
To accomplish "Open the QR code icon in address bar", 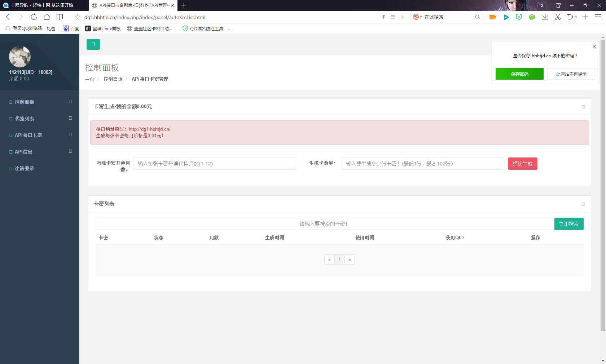I will [x=393, y=17].
